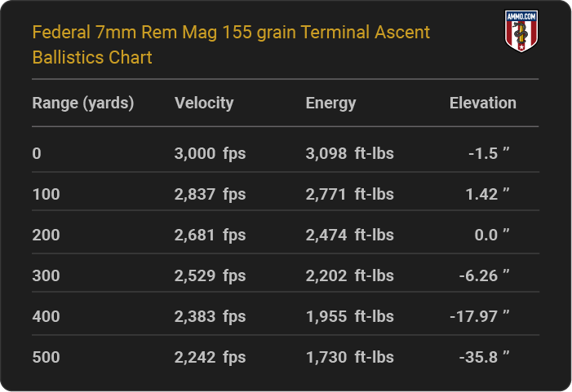The height and width of the screenshot is (392, 572).
Task: Select the Elevation column header
Action: point(482,104)
